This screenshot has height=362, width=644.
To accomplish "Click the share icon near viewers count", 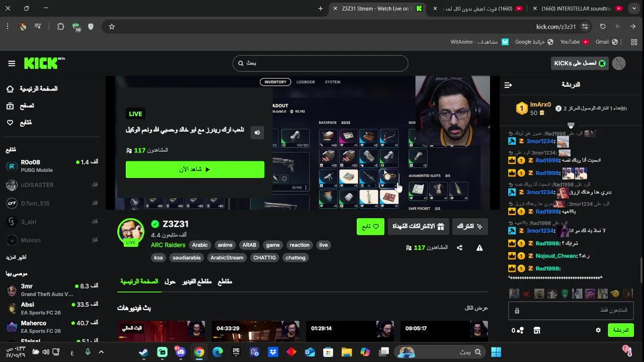I will tap(459, 248).
